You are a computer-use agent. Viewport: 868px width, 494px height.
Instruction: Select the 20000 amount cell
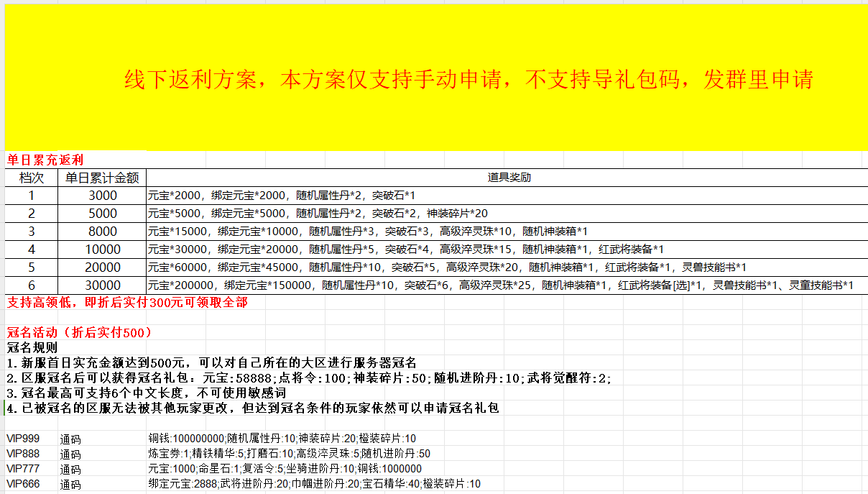click(102, 267)
